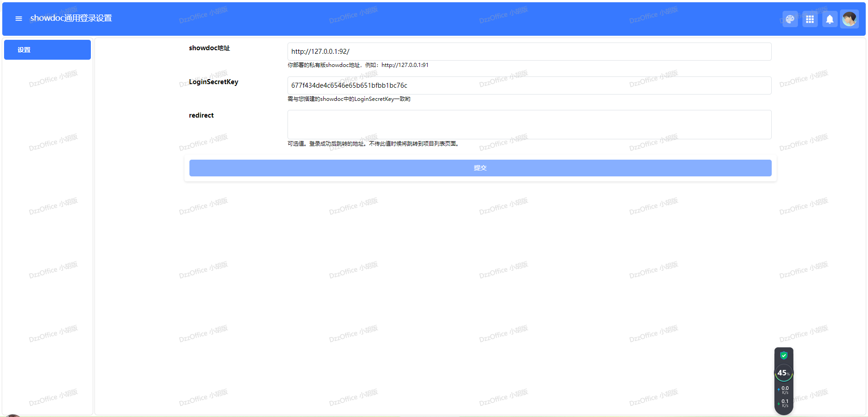Open the notification bell
This screenshot has height=417, width=868.
pos(830,19)
